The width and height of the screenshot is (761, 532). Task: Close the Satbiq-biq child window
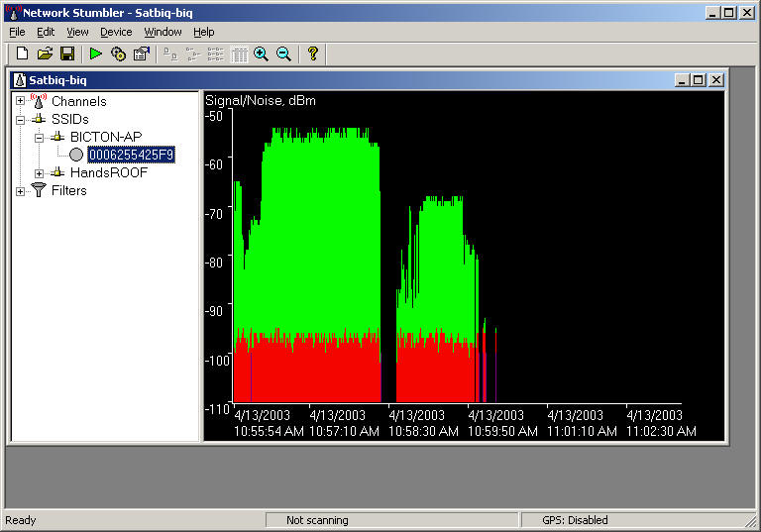point(715,80)
